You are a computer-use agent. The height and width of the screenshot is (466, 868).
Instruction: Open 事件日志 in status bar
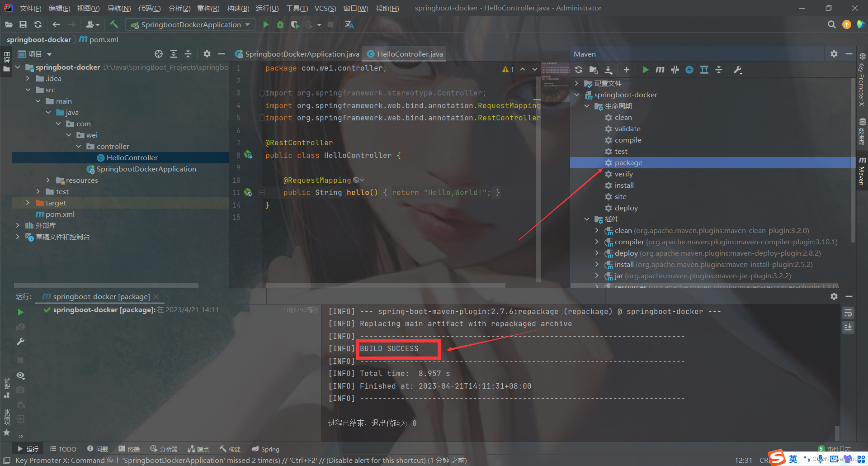tap(835, 449)
